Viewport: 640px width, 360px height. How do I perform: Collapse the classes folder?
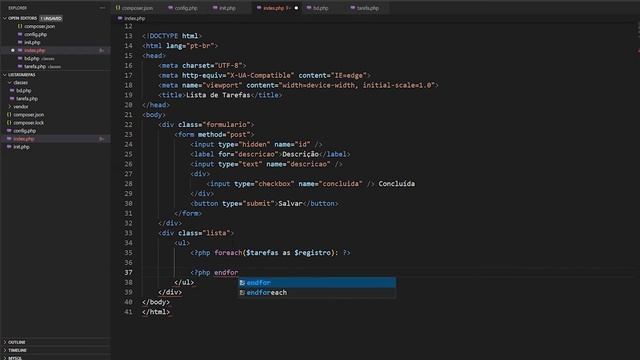(x=10, y=82)
